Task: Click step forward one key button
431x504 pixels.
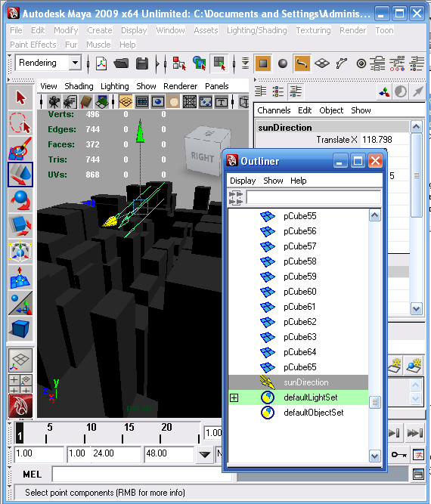Action: (395, 433)
